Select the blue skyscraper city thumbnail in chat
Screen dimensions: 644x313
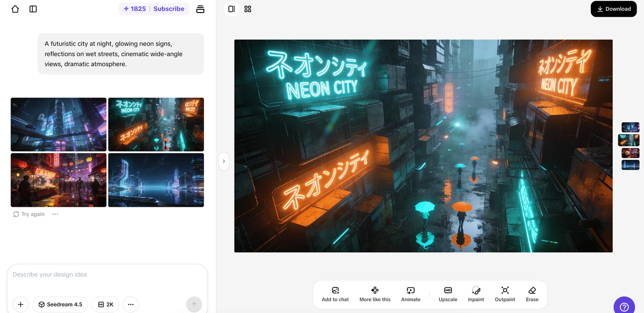[x=58, y=124]
